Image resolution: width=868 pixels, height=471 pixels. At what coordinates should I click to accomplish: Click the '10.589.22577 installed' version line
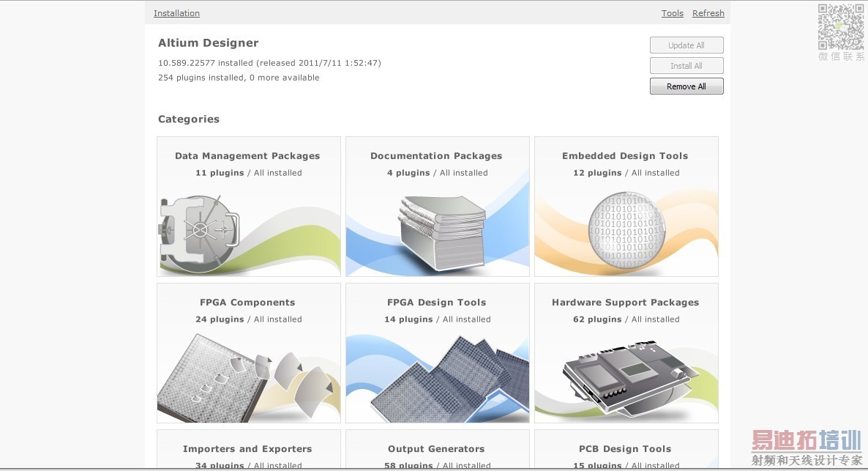pyautogui.click(x=269, y=63)
